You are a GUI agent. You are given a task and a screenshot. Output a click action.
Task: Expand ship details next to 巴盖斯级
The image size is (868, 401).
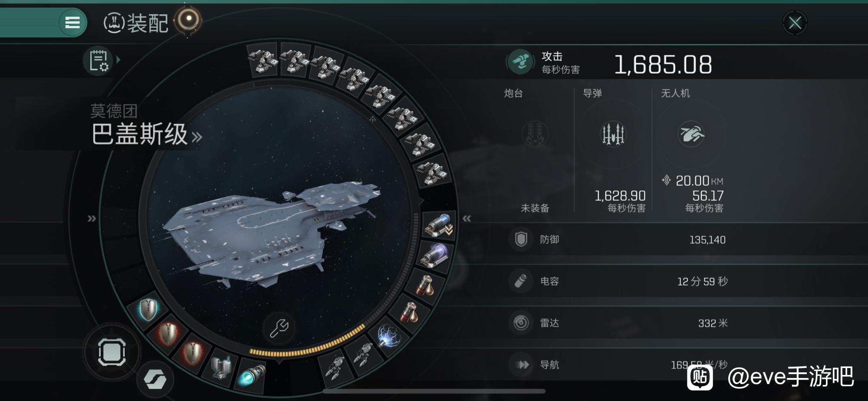pyautogui.click(x=197, y=138)
